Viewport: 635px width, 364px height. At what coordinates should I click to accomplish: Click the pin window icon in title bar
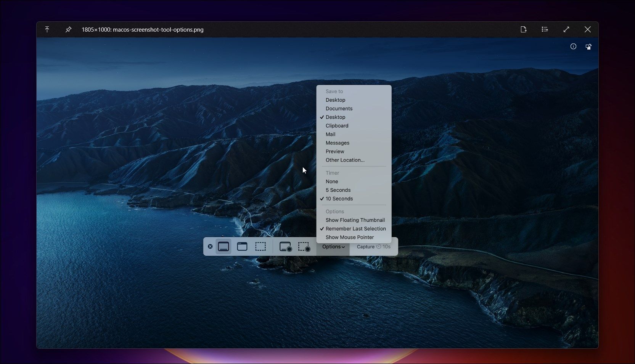click(68, 29)
